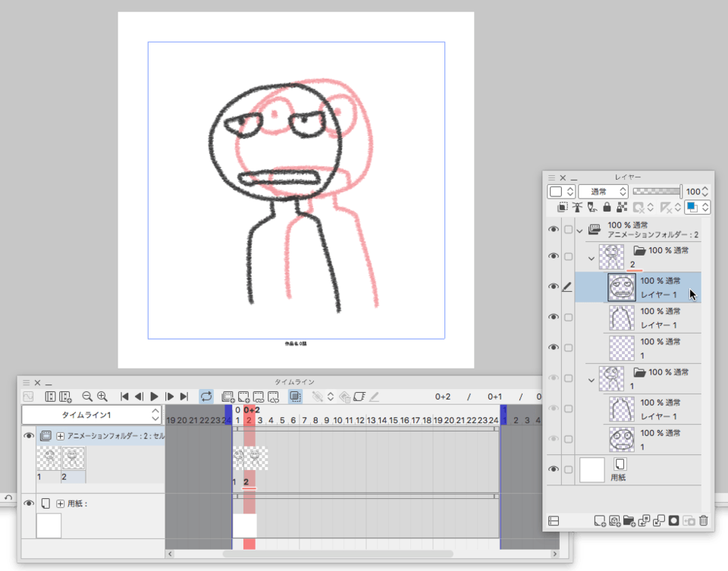The height and width of the screenshot is (571, 728).
Task: Expand the 用紙 track plus button
Action: 61,504
